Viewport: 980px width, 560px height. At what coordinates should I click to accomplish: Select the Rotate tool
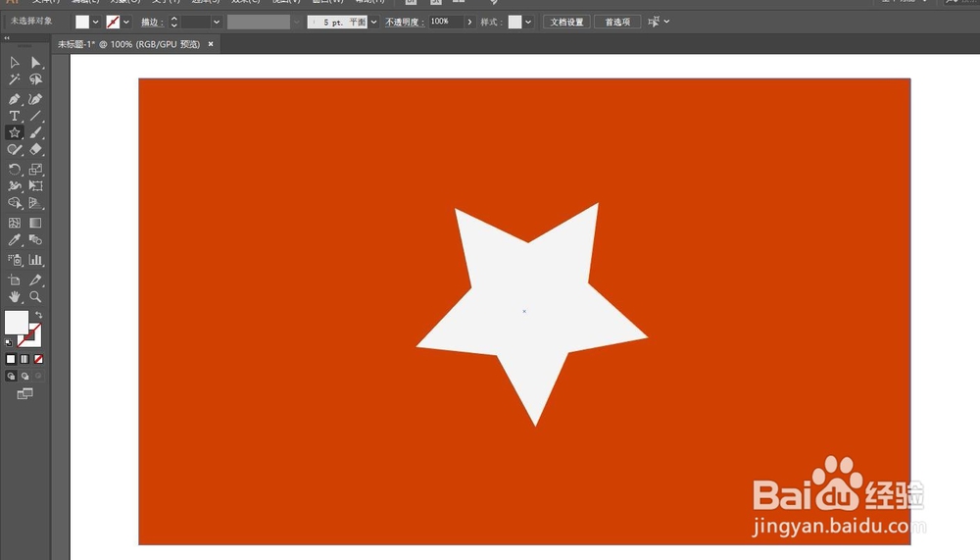point(15,169)
